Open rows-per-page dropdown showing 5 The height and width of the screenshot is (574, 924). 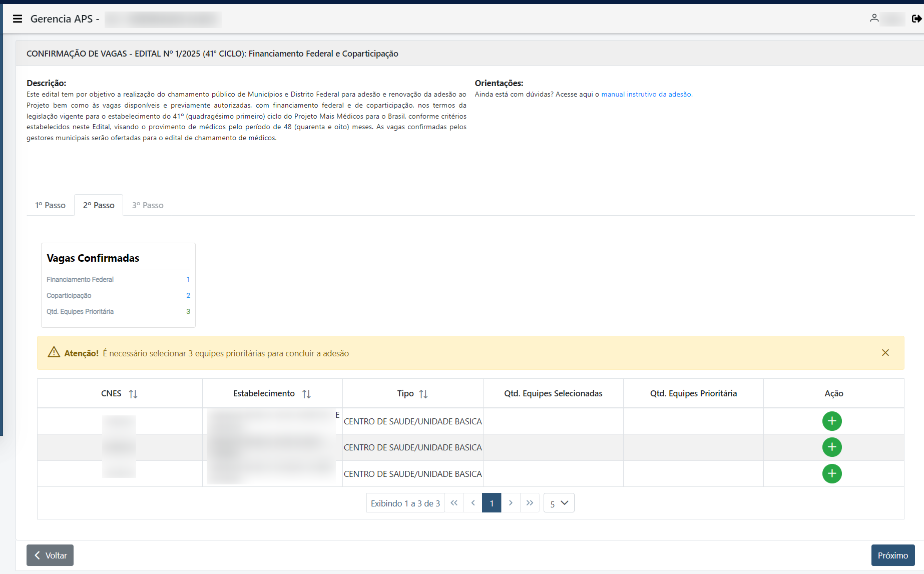pyautogui.click(x=559, y=503)
